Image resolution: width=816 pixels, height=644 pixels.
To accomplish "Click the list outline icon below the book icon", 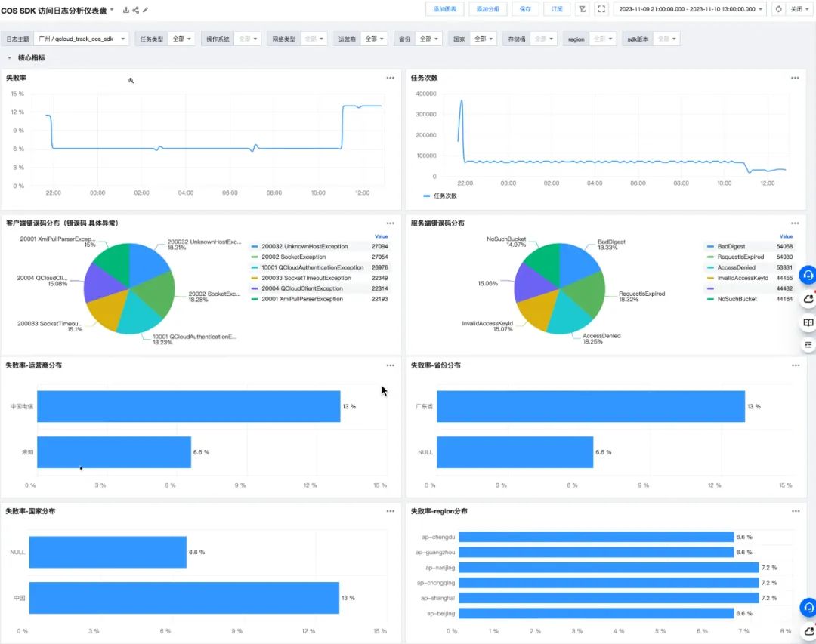I will [x=808, y=345].
